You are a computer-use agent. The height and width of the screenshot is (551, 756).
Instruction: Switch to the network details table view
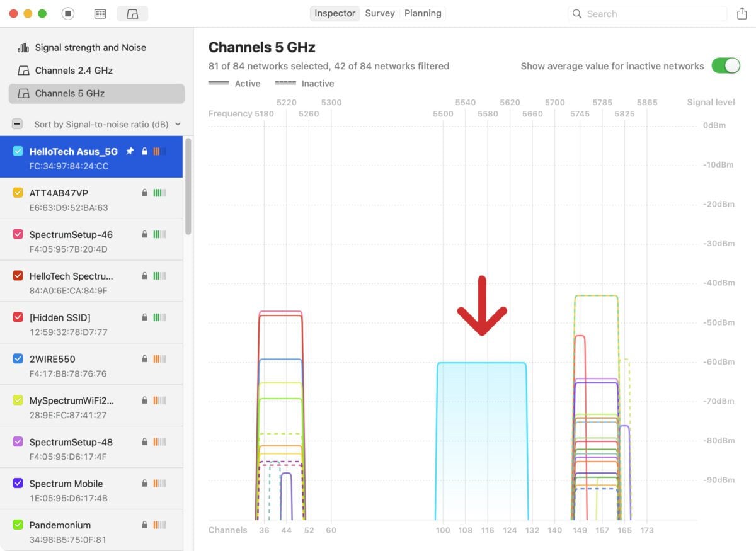coord(100,13)
